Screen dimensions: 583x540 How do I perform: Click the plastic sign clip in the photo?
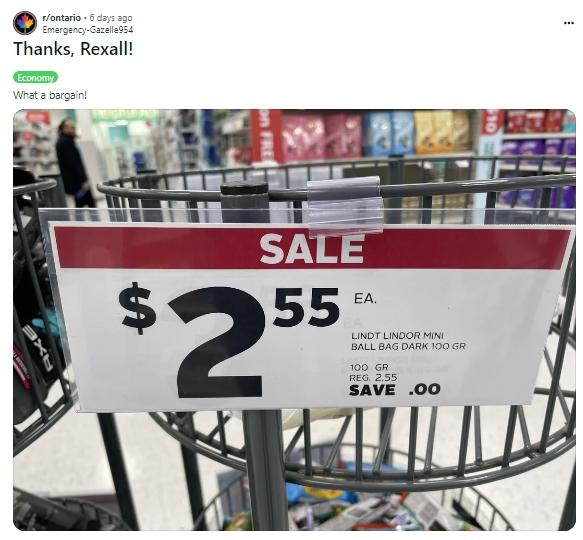click(x=345, y=207)
